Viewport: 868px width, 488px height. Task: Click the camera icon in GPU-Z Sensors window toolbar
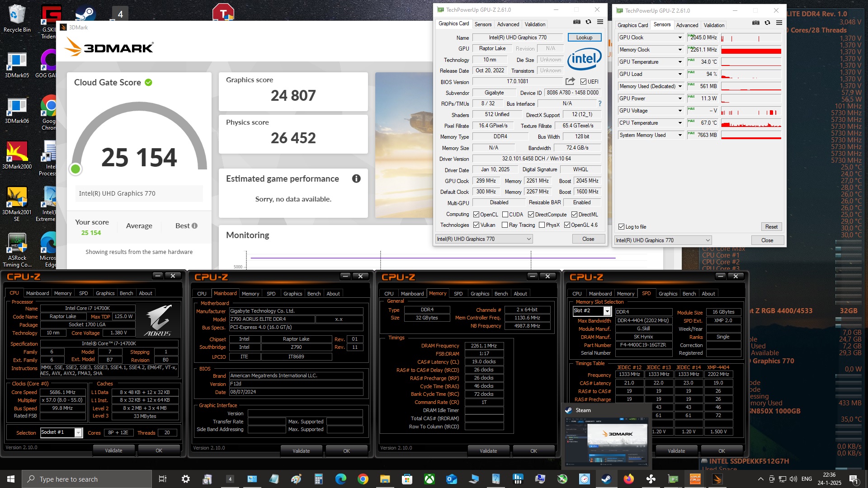756,23
